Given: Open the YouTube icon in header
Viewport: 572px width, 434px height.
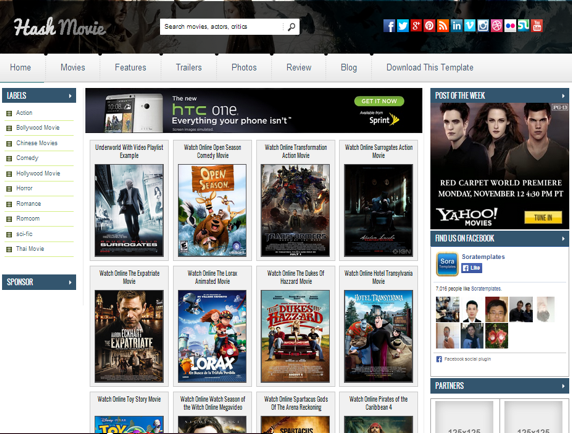Looking at the screenshot, I should pyautogui.click(x=537, y=26).
